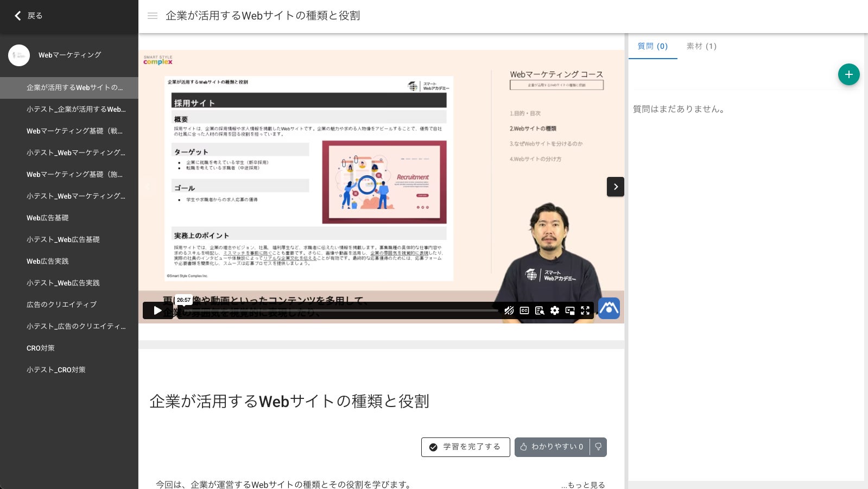Open Web広告基礎 lesson
Viewport: 868px width, 489px height.
[69, 218]
